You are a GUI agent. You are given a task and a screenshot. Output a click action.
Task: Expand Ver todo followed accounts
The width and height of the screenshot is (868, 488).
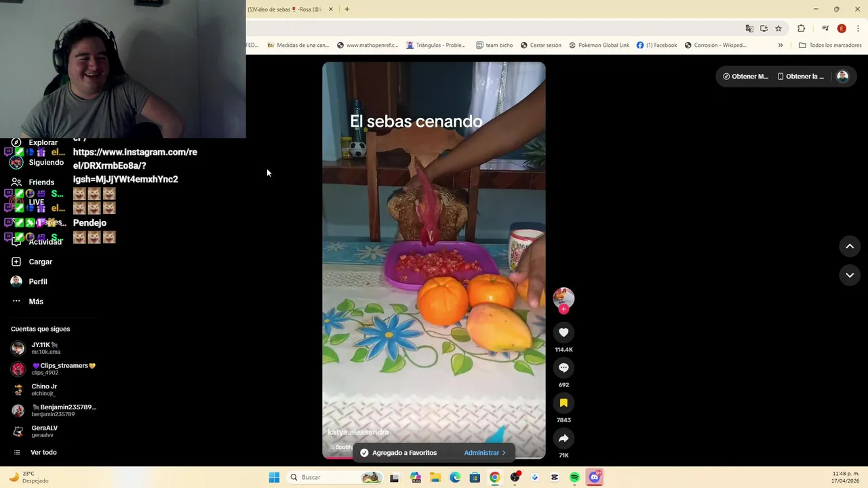pos(35,452)
